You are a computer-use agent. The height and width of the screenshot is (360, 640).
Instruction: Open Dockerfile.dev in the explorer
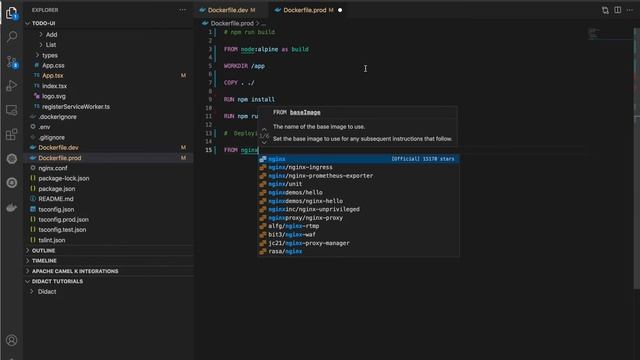(108, 147)
